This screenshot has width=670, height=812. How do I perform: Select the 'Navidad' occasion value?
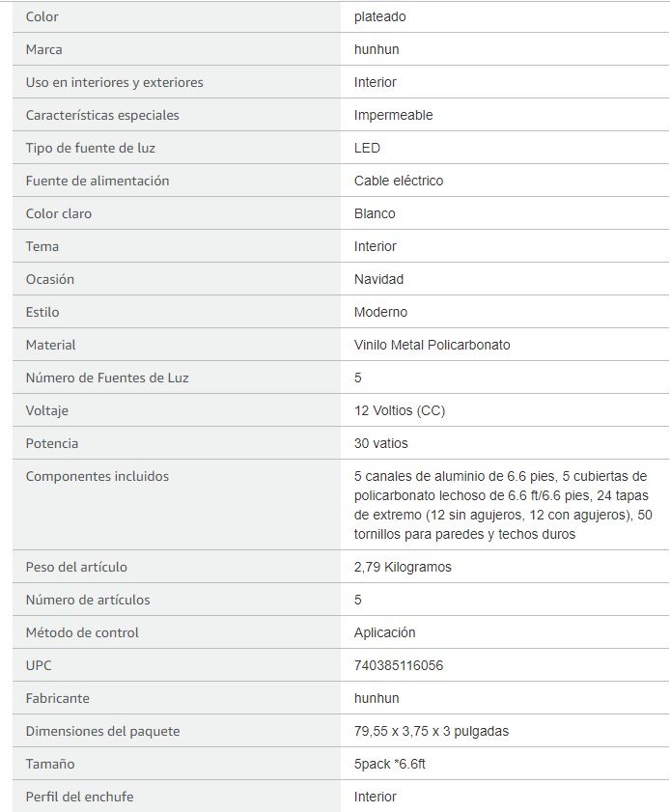click(378, 279)
